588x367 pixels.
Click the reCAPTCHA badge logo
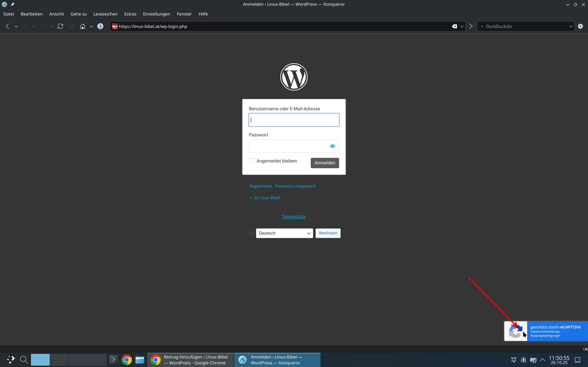point(515,331)
